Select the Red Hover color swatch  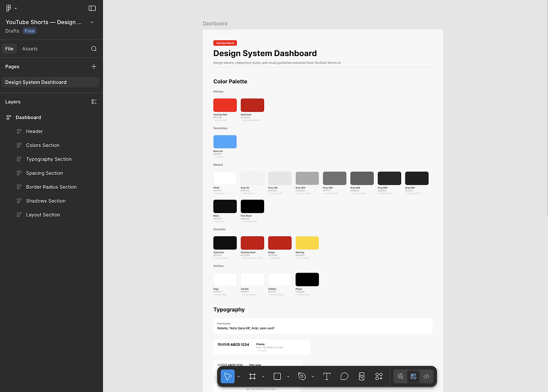[253, 105]
